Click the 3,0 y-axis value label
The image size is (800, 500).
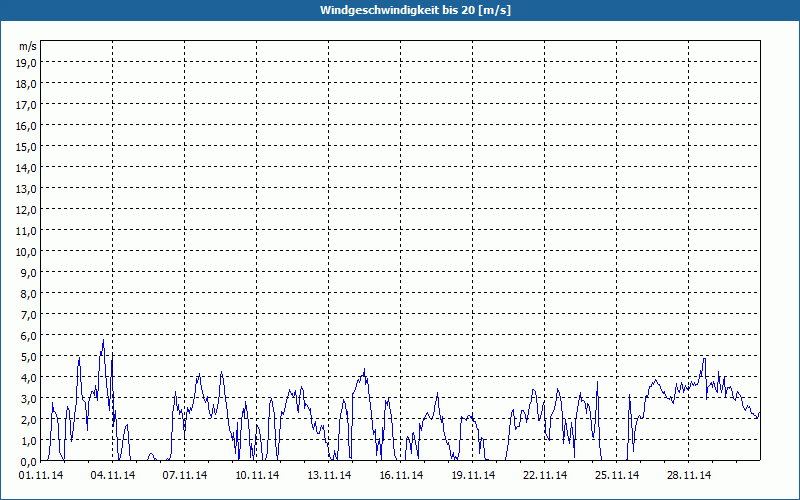click(x=27, y=399)
